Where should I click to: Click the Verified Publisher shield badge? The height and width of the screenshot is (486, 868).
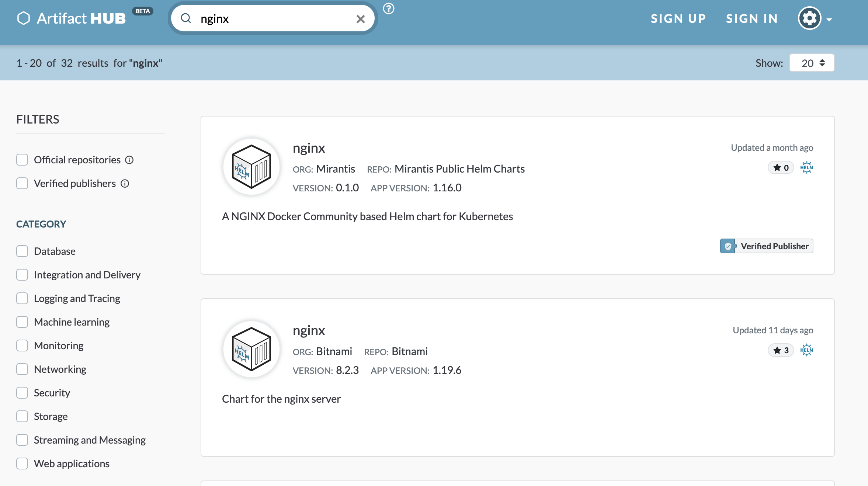767,246
